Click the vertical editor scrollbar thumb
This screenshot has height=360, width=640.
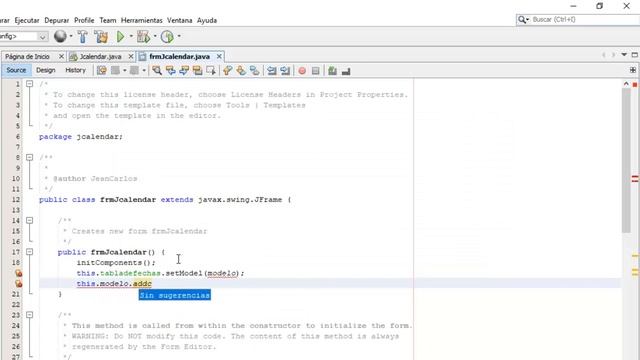[x=626, y=160]
